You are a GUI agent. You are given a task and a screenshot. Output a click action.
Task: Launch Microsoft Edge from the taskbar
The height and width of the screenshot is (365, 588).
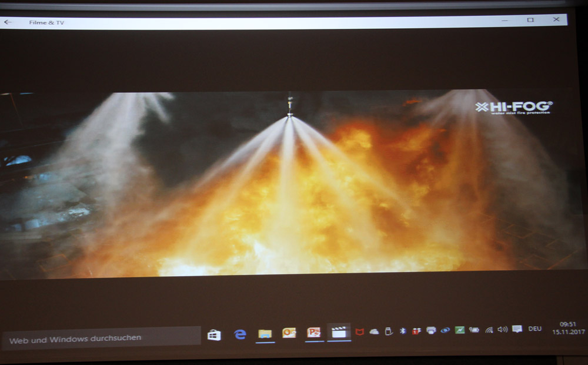(x=240, y=334)
